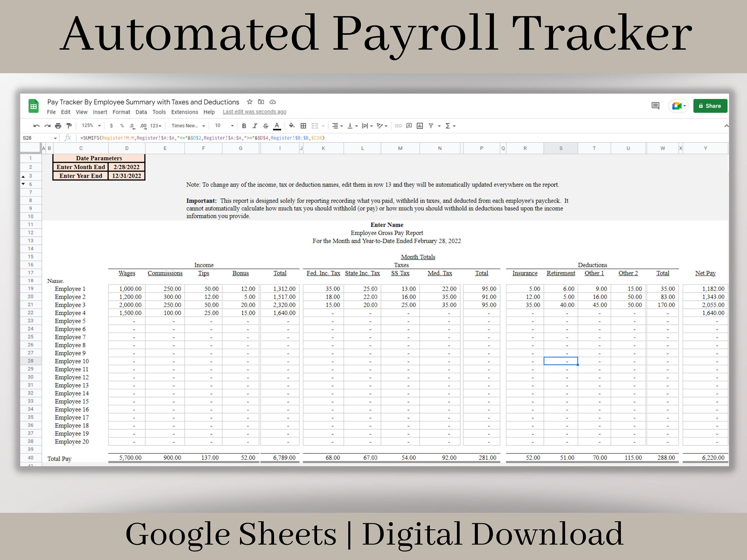Insert a comment from toolbar
Viewport: 747px width, 560px height.
409,126
